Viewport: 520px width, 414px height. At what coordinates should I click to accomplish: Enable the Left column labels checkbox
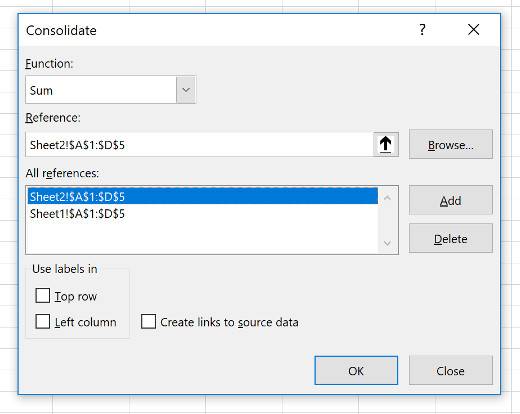[43, 322]
